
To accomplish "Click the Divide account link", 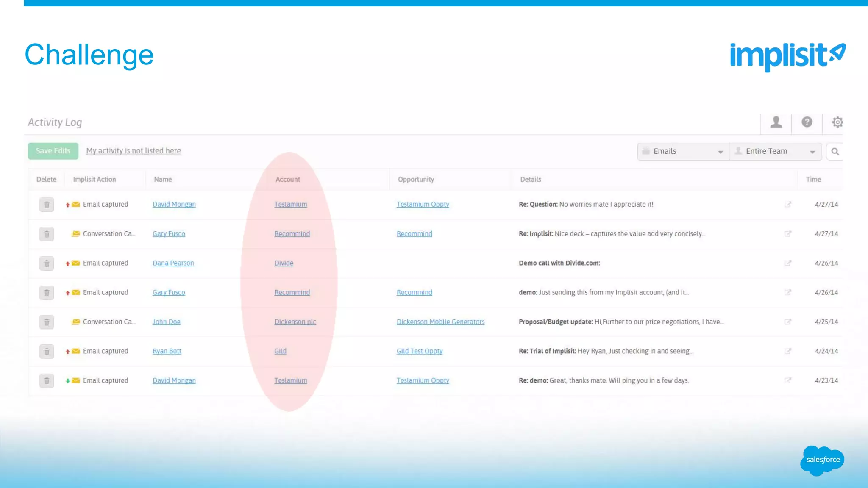I will (284, 263).
